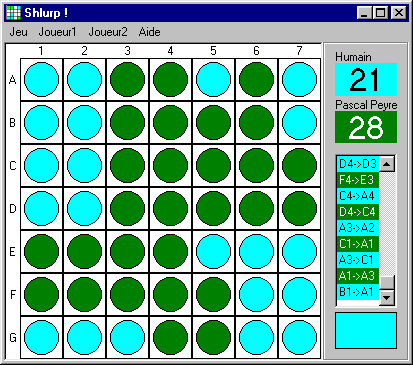413x365 pixels.
Task: Click the Humain score display showing 21
Action: 366,80
